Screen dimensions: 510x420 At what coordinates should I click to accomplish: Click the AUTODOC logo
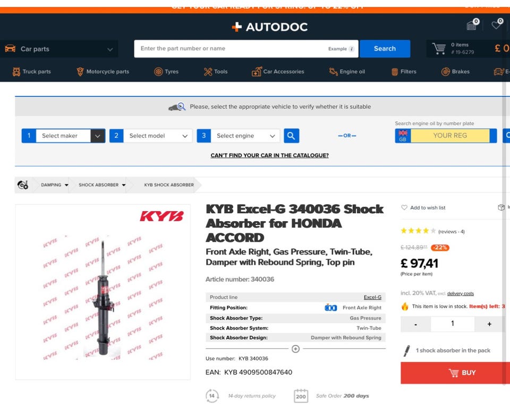pos(270,27)
